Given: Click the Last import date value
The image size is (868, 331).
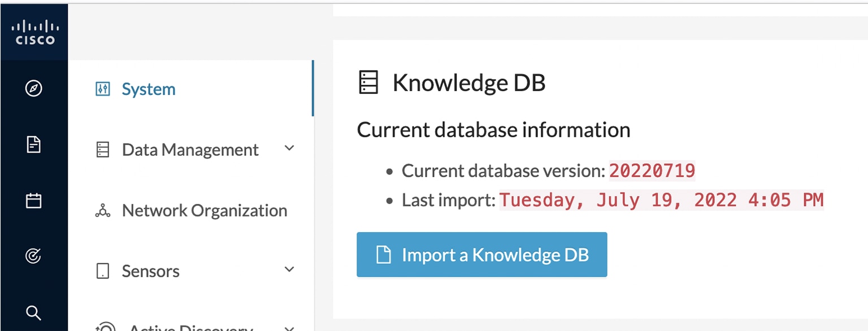Looking at the screenshot, I should (661, 200).
